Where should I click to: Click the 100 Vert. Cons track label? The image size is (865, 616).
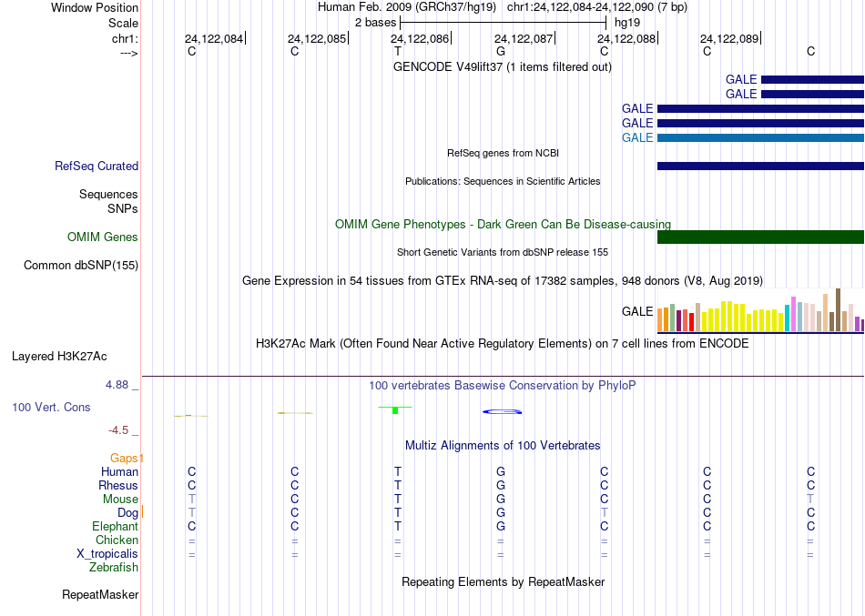click(51, 407)
